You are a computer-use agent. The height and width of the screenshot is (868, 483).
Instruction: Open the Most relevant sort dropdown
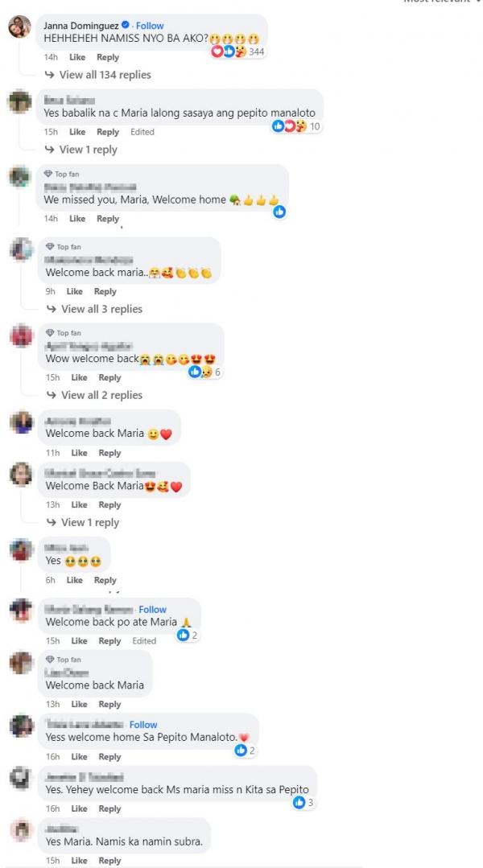442,2
